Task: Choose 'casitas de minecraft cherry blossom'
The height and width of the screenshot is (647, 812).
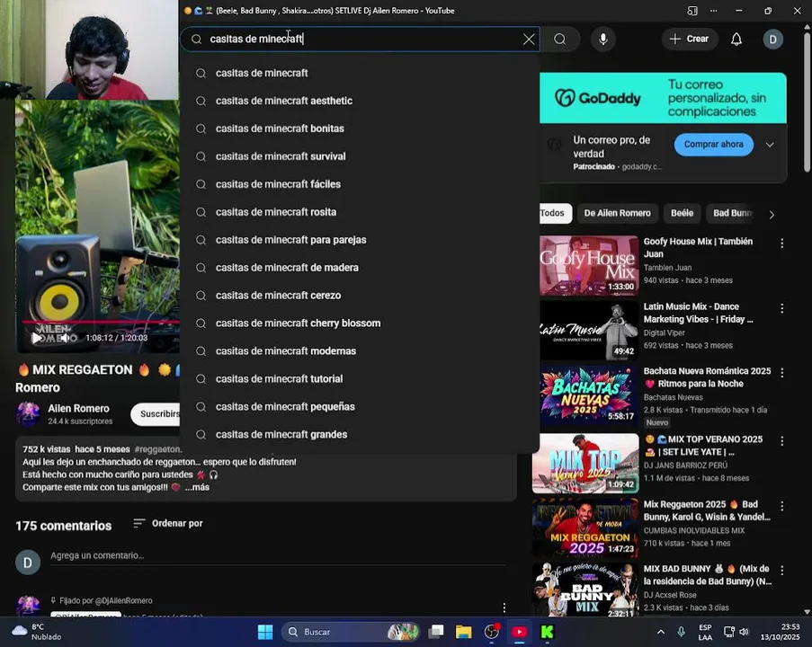Action: pyautogui.click(x=360, y=323)
